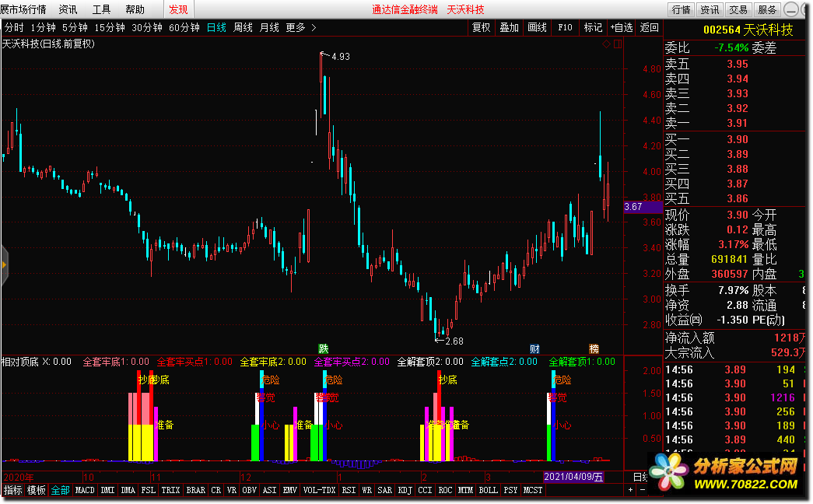Select the DMA indicator tab
The image size is (813, 504).
pyautogui.click(x=128, y=490)
